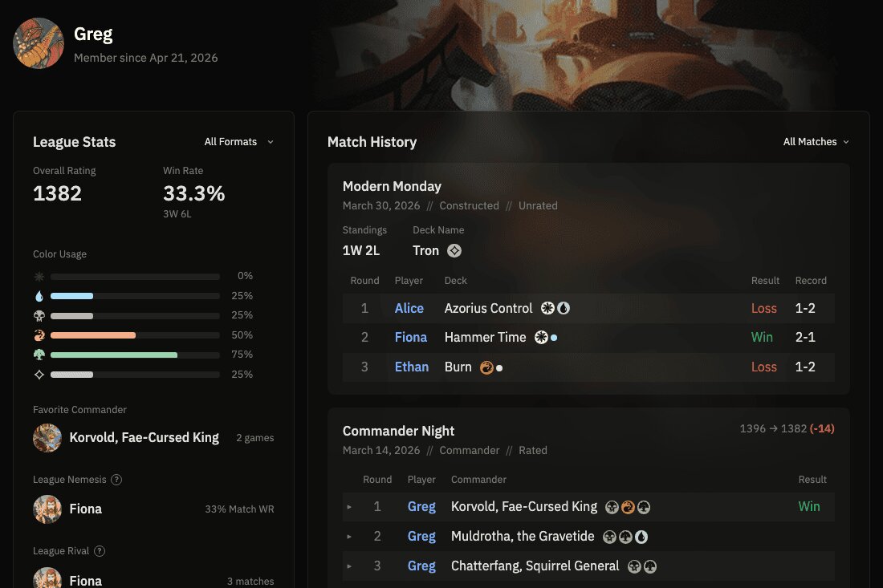Image resolution: width=883 pixels, height=588 pixels.
Task: Click blue mana icon beside Muldrotha
Action: tap(641, 537)
